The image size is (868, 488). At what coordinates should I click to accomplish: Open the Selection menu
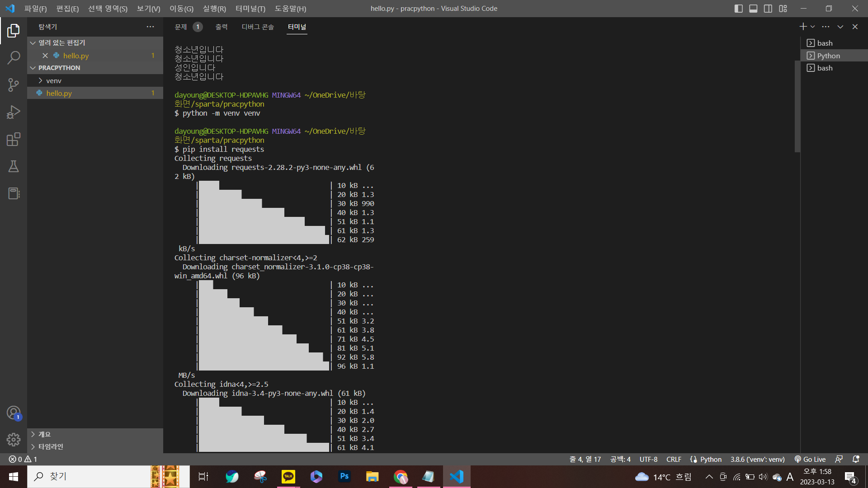108,9
